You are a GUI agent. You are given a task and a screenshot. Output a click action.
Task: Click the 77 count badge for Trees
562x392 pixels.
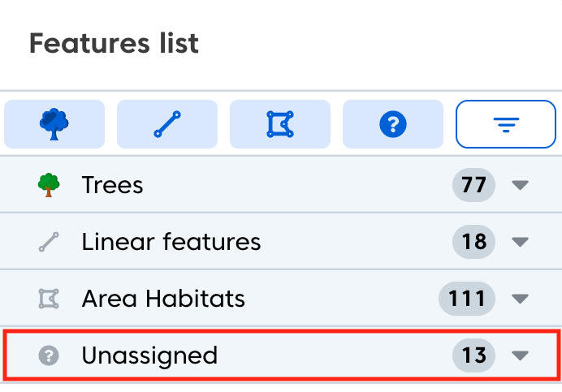(473, 185)
